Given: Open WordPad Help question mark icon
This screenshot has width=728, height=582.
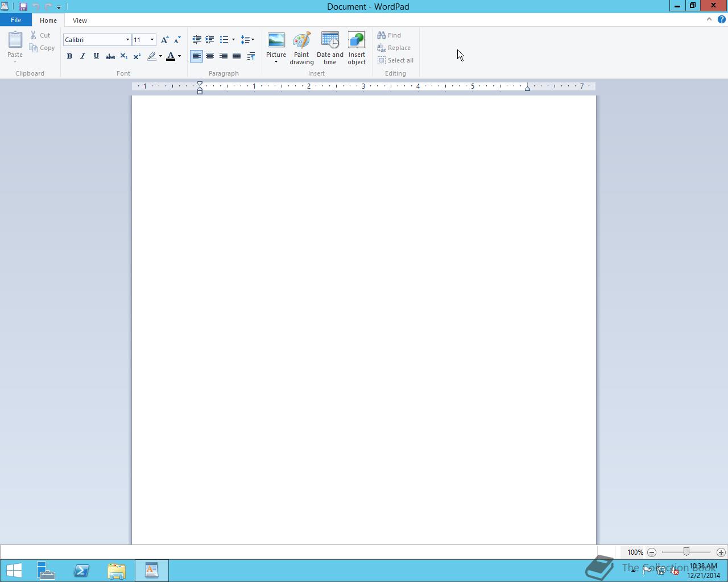Looking at the screenshot, I should click(722, 19).
